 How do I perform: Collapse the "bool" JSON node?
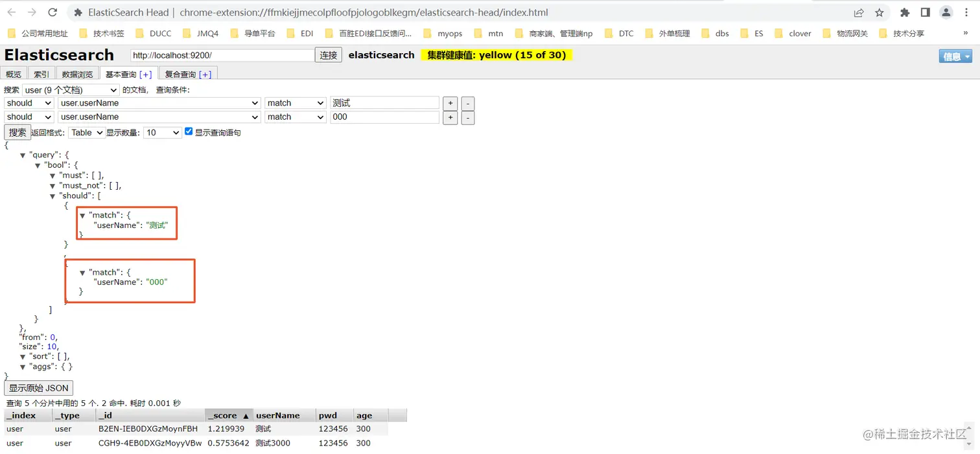[x=38, y=166]
